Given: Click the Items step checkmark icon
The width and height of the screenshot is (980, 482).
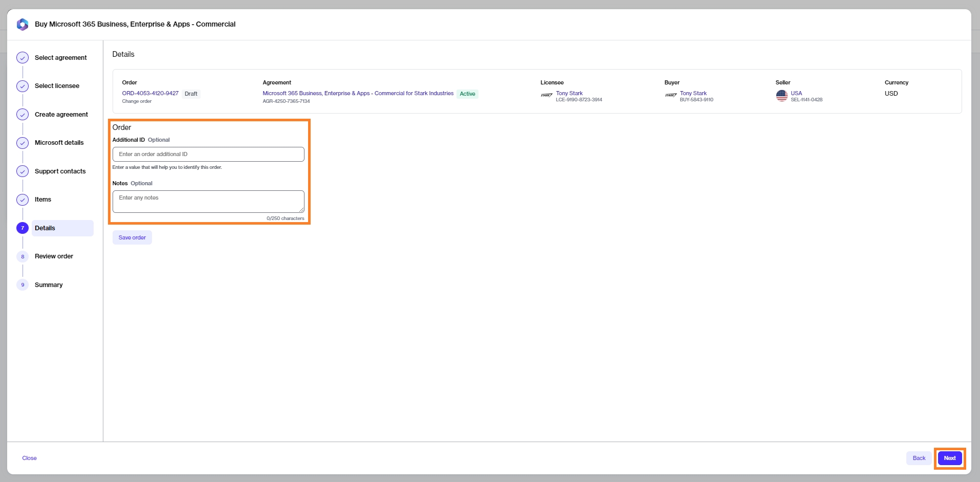Looking at the screenshot, I should (x=23, y=200).
